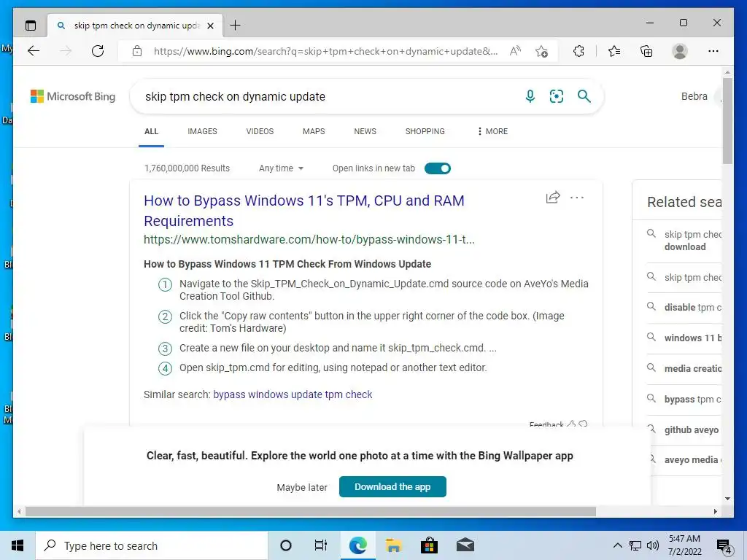Image resolution: width=747 pixels, height=560 pixels.
Task: Switch to the SHOPPING tab
Action: (x=425, y=131)
